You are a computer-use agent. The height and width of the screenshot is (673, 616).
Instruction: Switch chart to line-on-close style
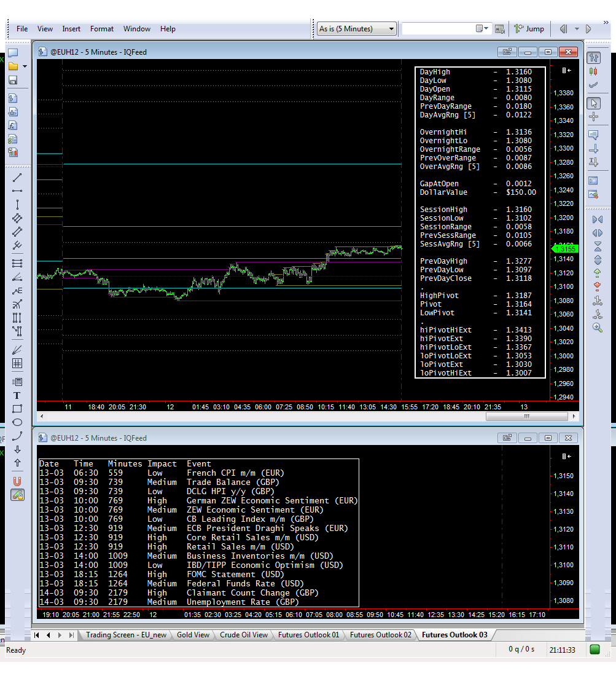click(x=594, y=85)
